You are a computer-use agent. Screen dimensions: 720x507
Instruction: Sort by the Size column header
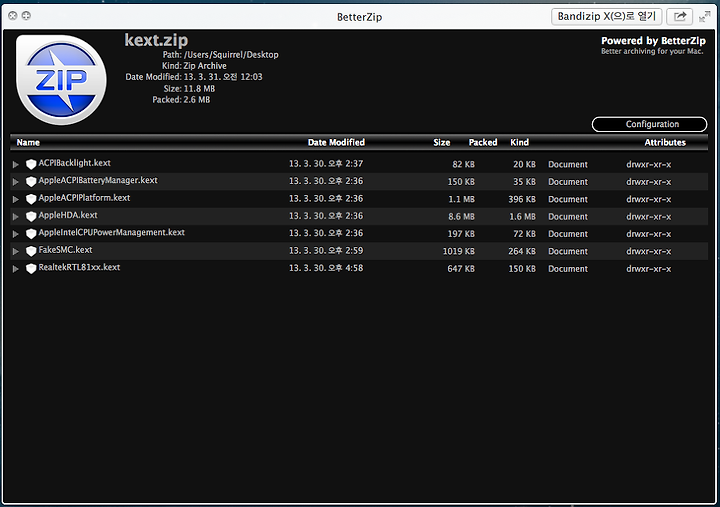442,142
